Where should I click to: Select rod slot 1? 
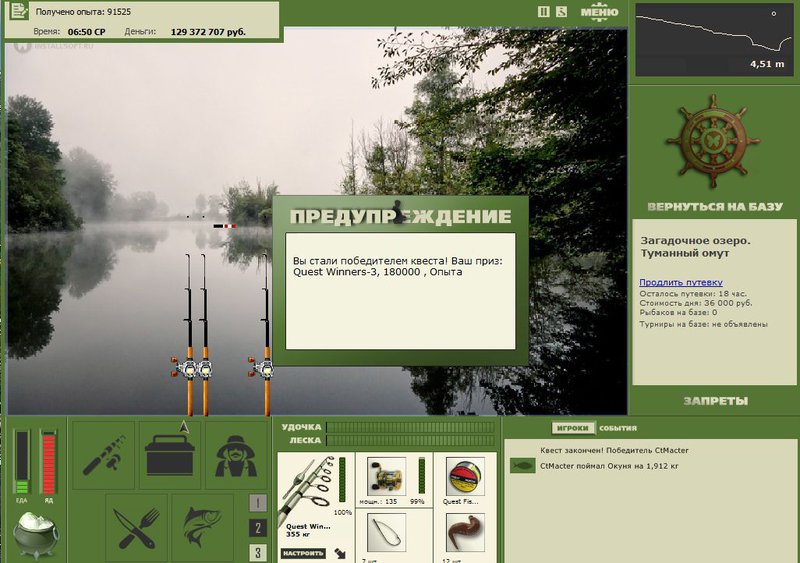pos(258,503)
